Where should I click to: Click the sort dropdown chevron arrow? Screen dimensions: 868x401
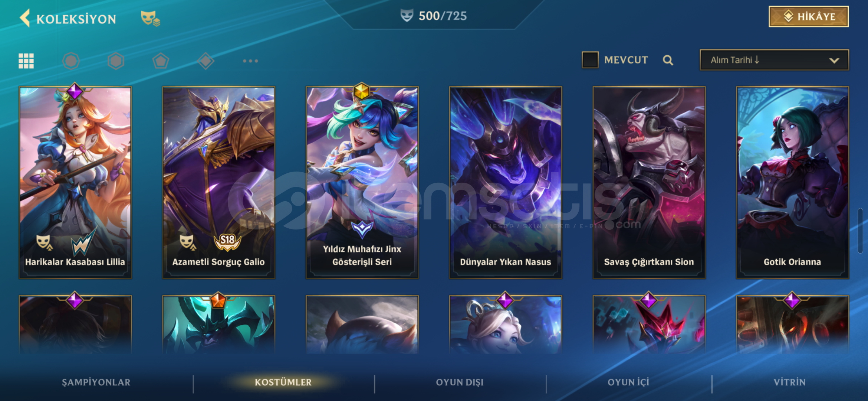834,61
